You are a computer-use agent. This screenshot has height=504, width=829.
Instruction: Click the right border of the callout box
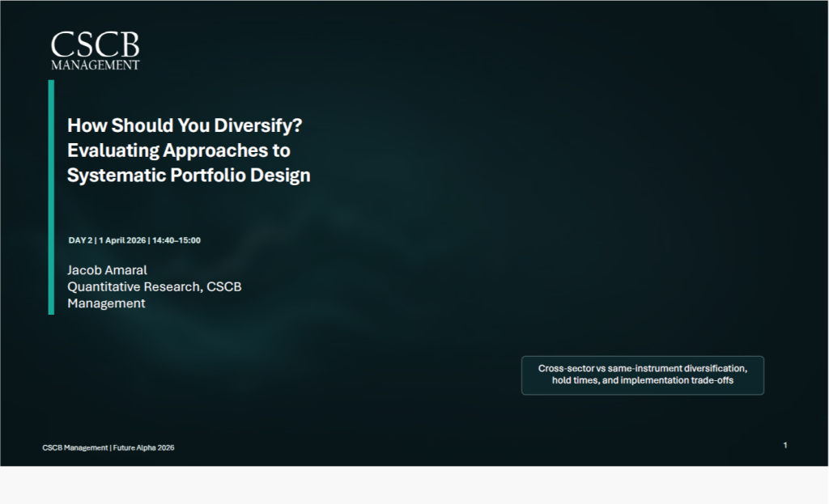[763, 375]
